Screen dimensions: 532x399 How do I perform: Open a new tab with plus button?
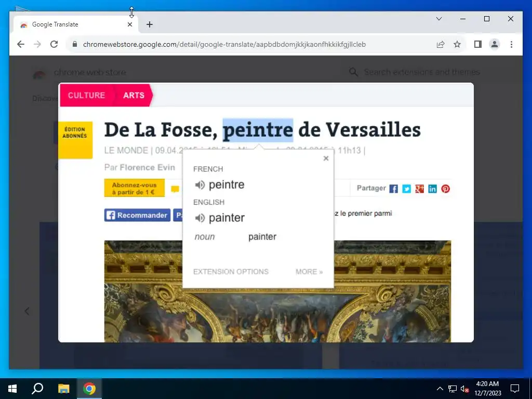click(x=150, y=24)
